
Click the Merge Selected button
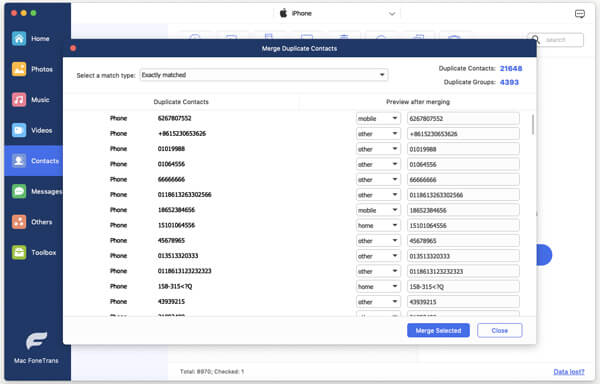pyautogui.click(x=438, y=330)
